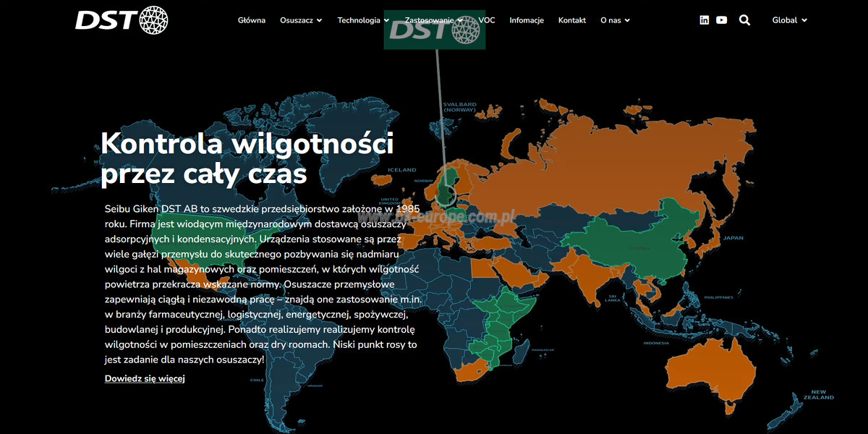Click the Indonesia map label

[656, 343]
